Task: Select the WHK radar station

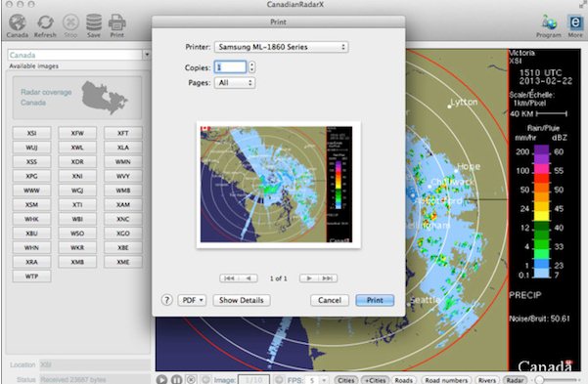Action: tap(31, 219)
